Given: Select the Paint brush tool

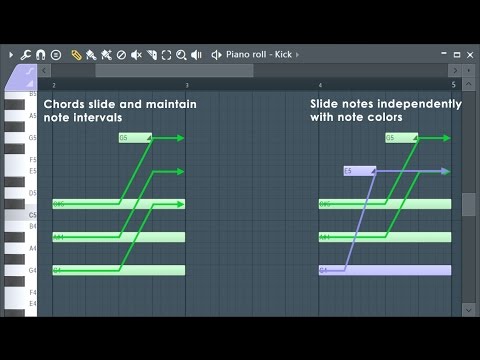Looking at the screenshot, I should (x=91, y=55).
